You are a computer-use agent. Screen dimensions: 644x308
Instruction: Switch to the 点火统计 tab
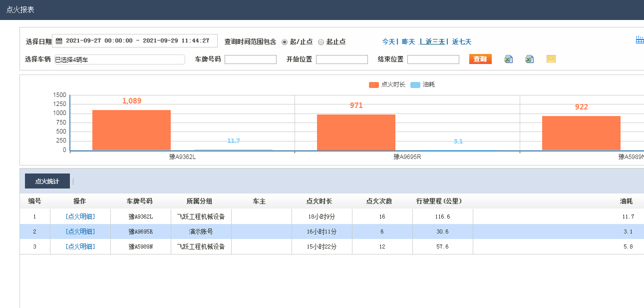pos(47,181)
